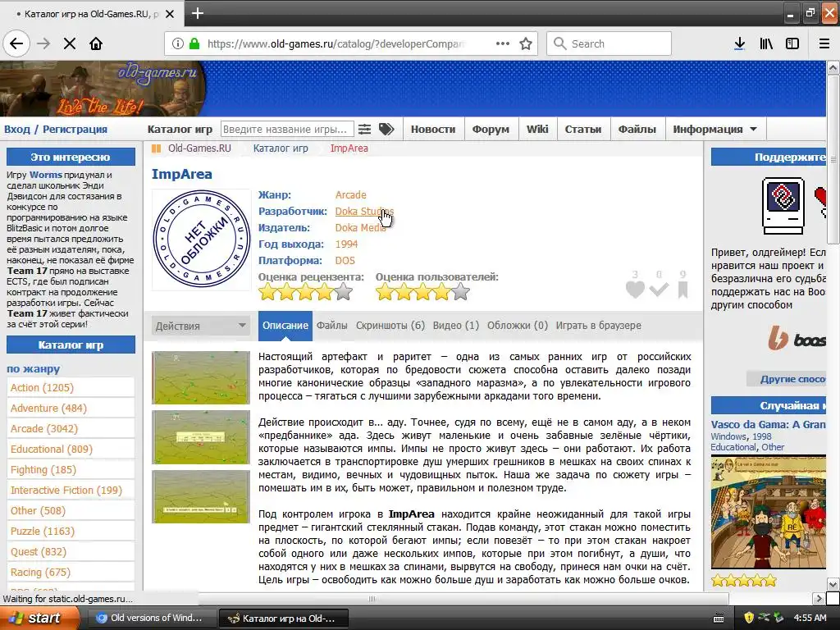
Task: Click the connection padlock icon
Action: coord(194,43)
